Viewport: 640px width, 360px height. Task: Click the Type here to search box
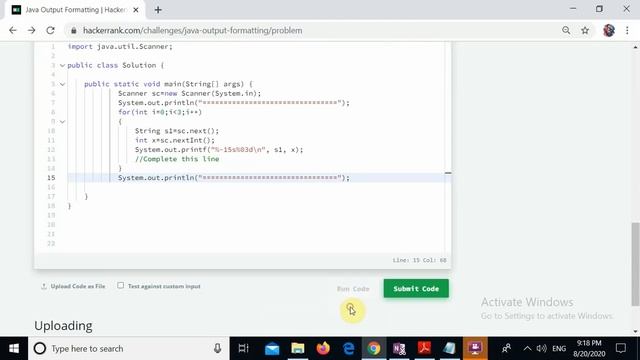(x=129, y=349)
